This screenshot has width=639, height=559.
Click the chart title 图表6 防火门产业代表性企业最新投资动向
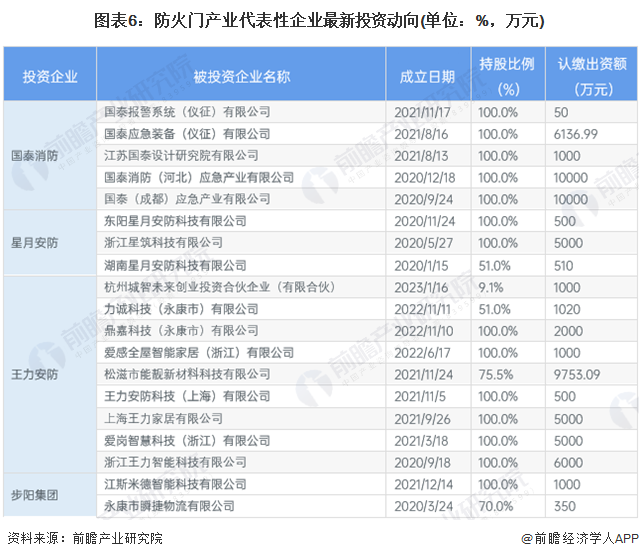(319, 20)
